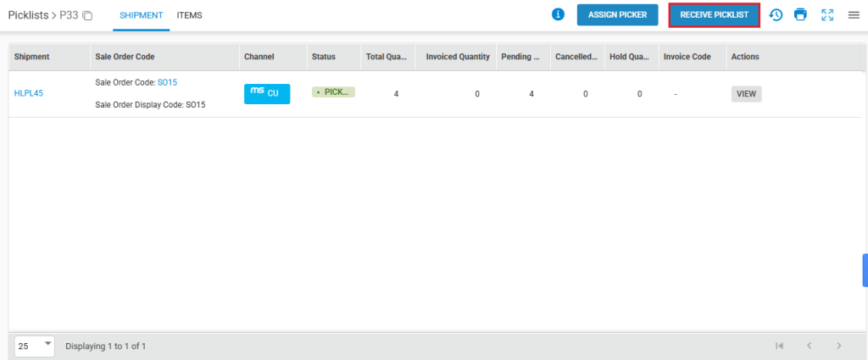The image size is (868, 360).
Task: Open the page size dropdown showing 25
Action: click(35, 346)
